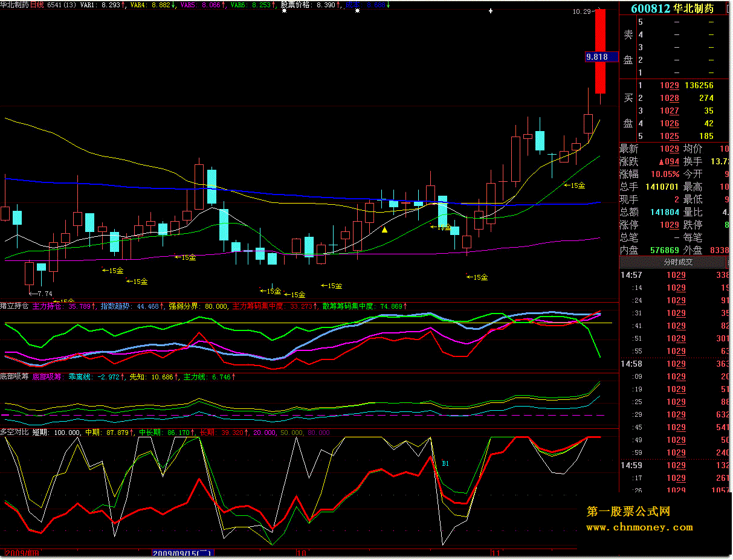Click the 11 month label on time axis
733x560 pixels.
(495, 553)
